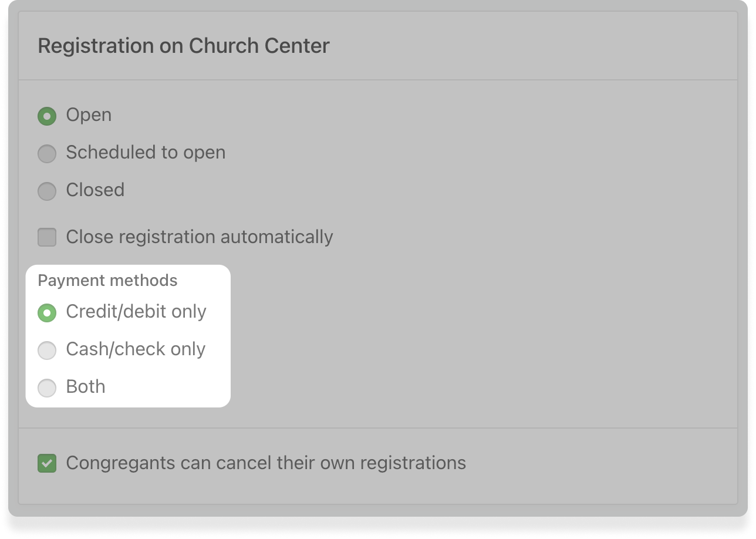This screenshot has width=756, height=539.
Task: Choose the Both payment methods radio button
Action: [47, 388]
